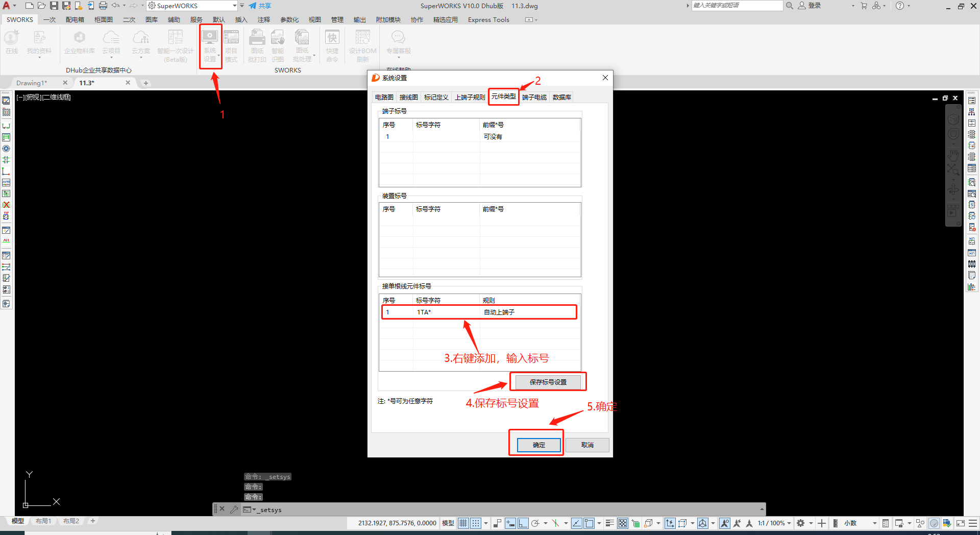The height and width of the screenshot is (535, 980).
Task: Run 设计BOM刷新 tool
Action: [x=363, y=46]
